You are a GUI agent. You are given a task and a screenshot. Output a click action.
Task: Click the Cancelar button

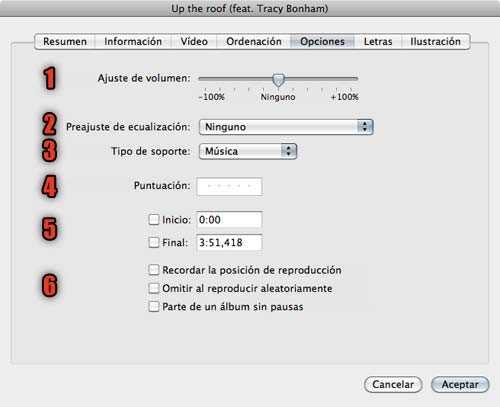393,384
